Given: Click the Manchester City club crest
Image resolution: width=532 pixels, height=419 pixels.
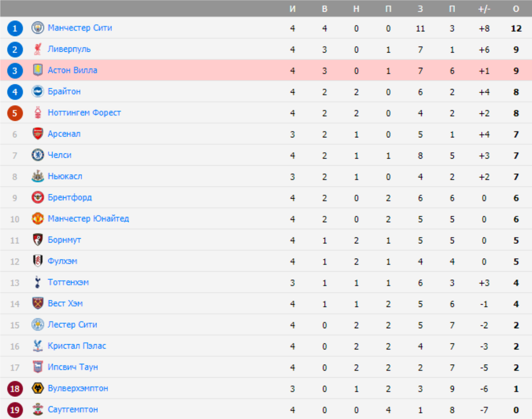Looking at the screenshot, I should (x=38, y=28).
